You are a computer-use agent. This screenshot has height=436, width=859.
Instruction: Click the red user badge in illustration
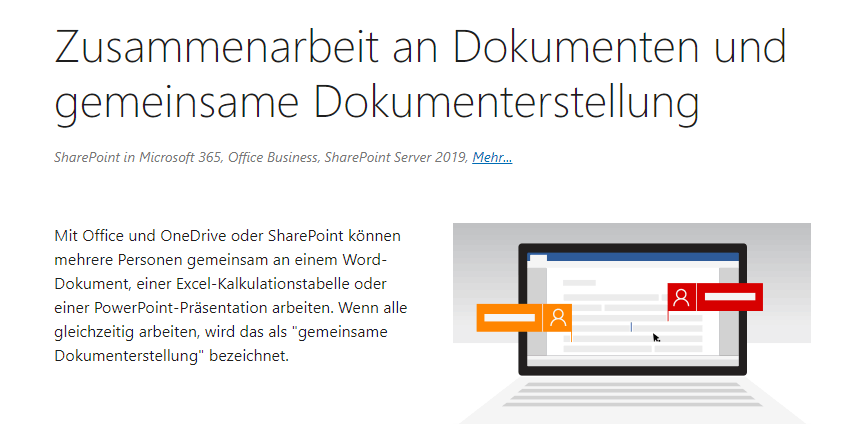(715, 297)
